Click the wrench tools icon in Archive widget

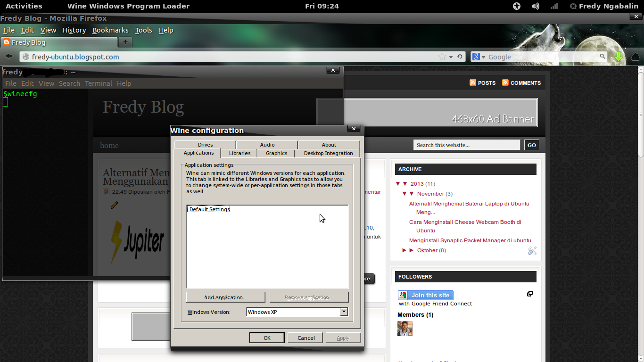click(532, 251)
